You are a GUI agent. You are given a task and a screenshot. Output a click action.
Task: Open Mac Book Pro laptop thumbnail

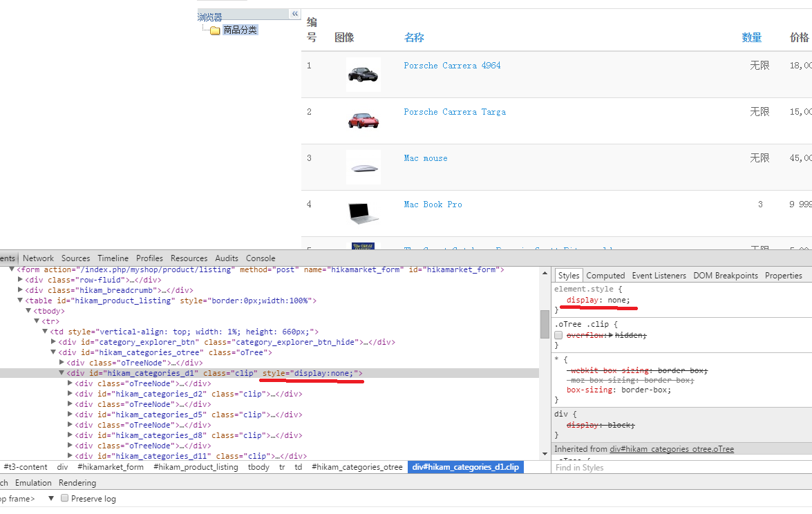363,213
